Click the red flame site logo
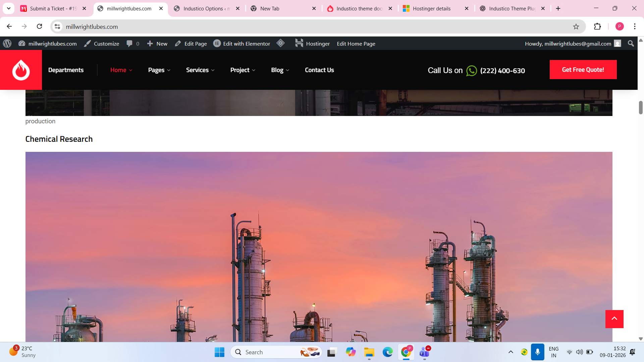The height and width of the screenshot is (362, 644). pyautogui.click(x=21, y=70)
